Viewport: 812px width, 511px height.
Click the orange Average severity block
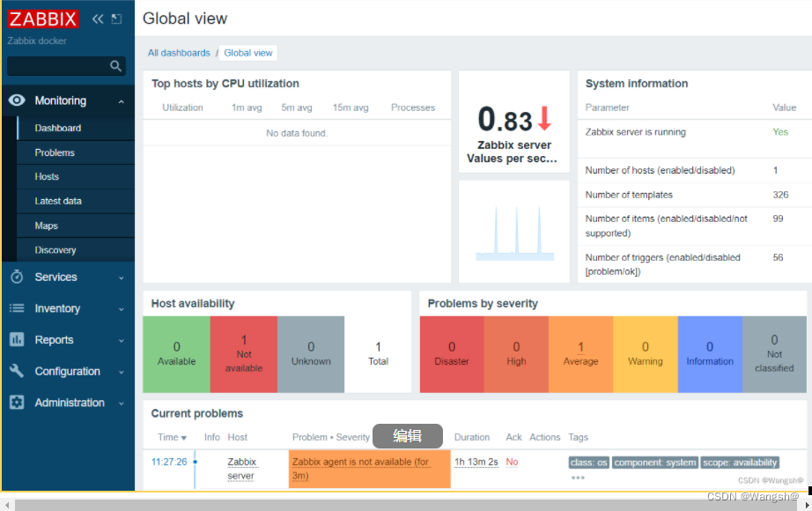pos(580,353)
